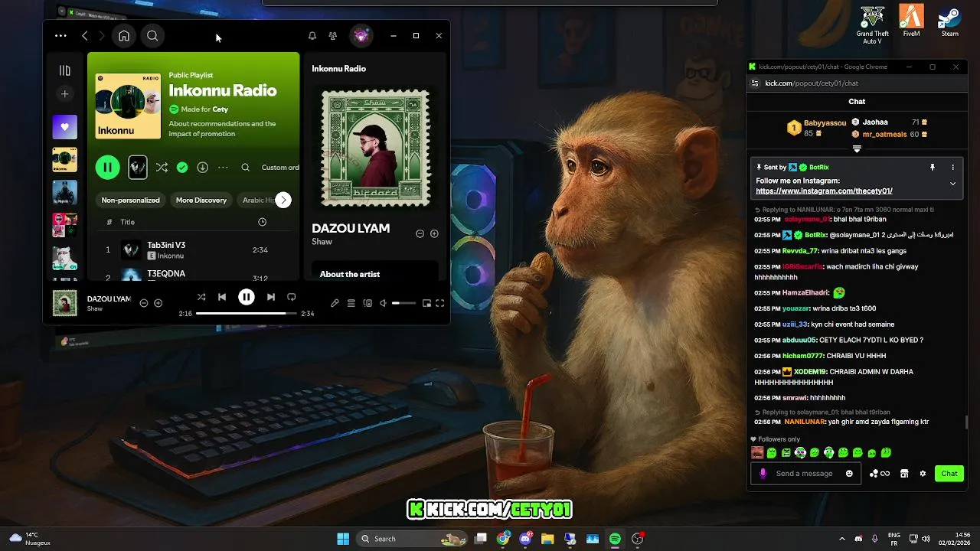Pause the Inkonnu Radio playlist with green button

(108, 167)
